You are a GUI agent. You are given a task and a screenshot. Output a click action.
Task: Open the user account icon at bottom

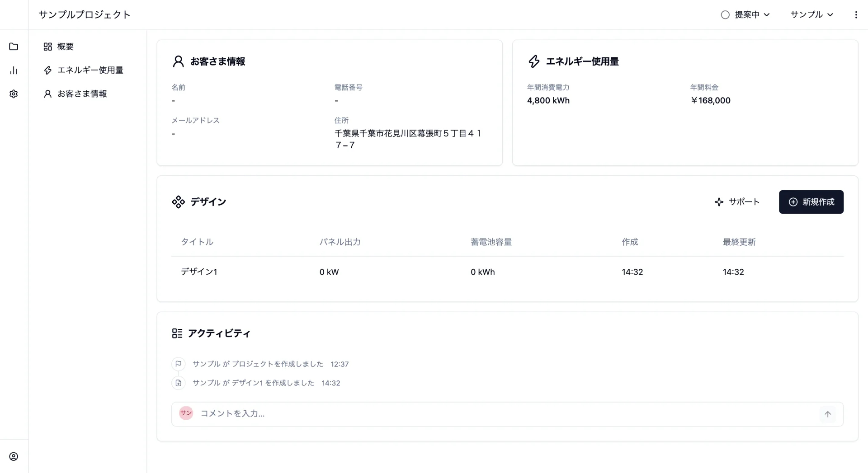(14, 456)
